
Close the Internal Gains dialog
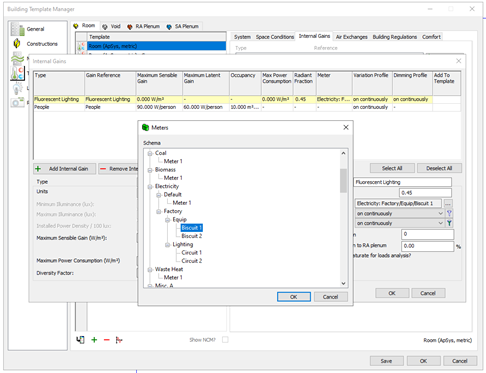(x=459, y=61)
